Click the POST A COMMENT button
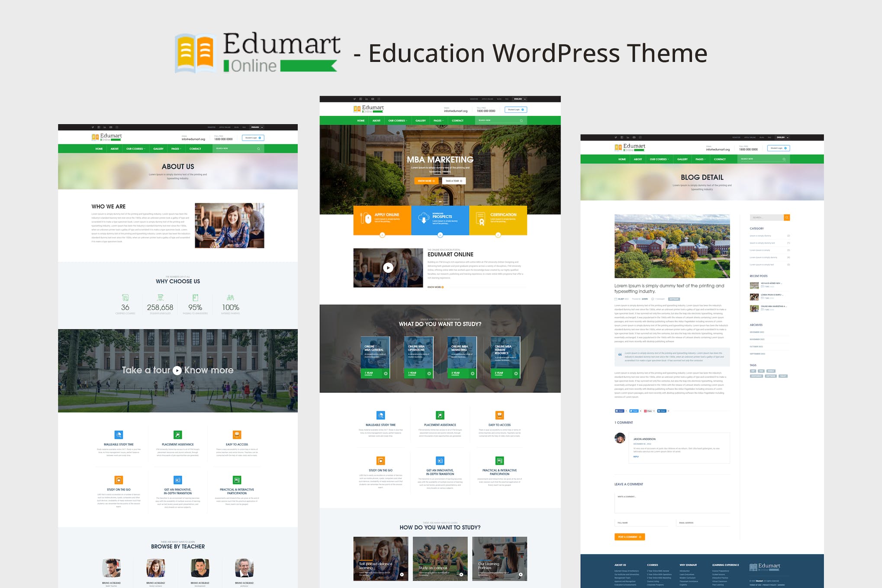The image size is (882, 588). (630, 537)
